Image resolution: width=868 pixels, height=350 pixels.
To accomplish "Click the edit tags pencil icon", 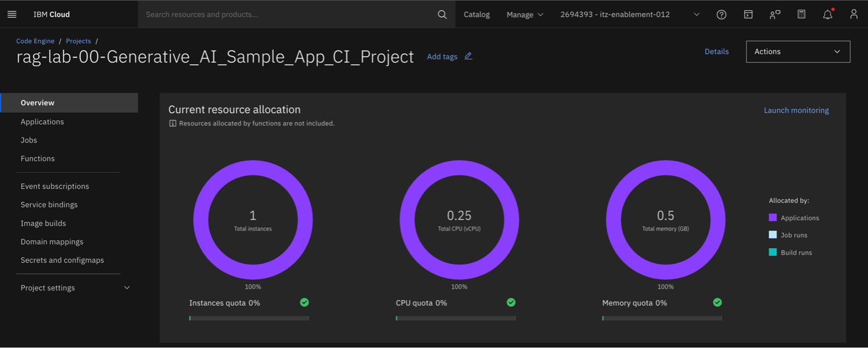I will [468, 56].
